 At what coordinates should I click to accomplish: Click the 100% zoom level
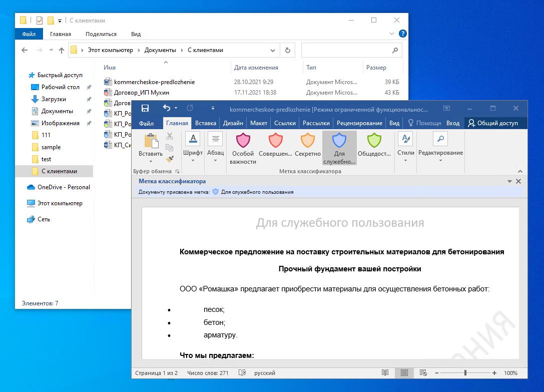(510, 373)
